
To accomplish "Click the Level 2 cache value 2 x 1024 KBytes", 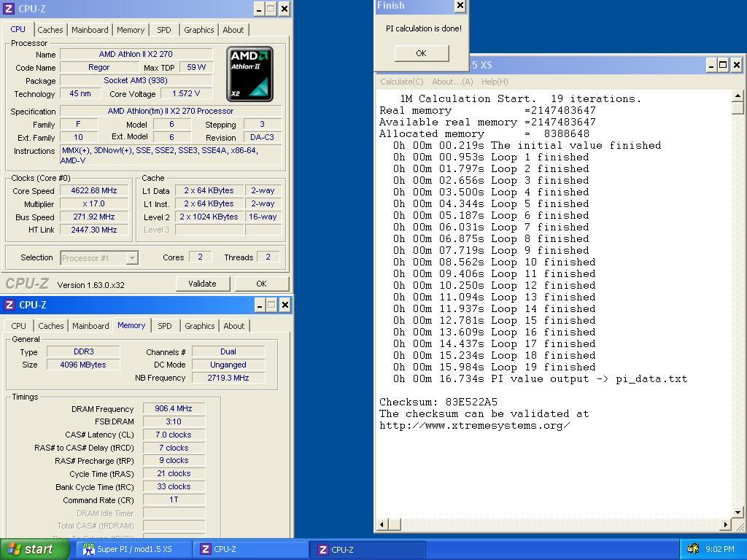I will pyautogui.click(x=209, y=217).
